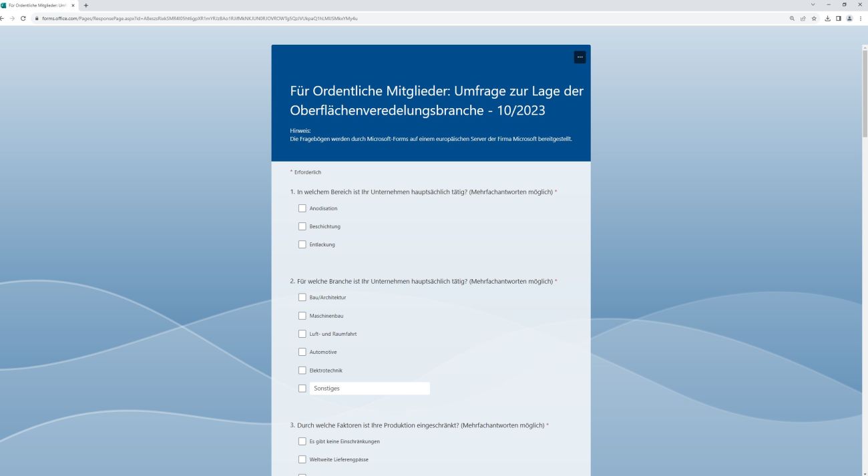868x476 pixels.
Task: Bookmark this page with the star icon
Action: point(814,18)
